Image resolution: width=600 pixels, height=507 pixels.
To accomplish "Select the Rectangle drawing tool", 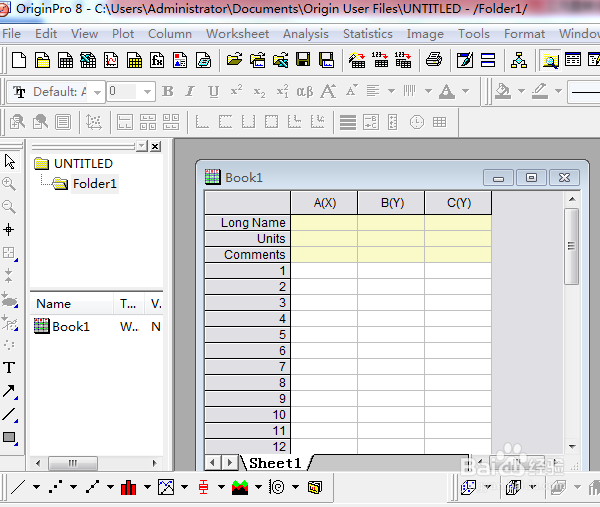I will pos(9,437).
